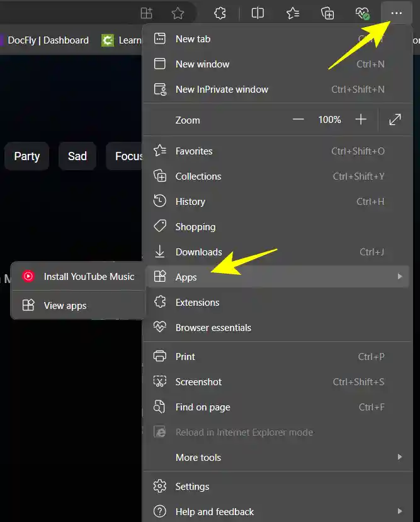Image resolution: width=420 pixels, height=522 pixels.
Task: Click the Find on page magnifier icon
Action: (159, 407)
